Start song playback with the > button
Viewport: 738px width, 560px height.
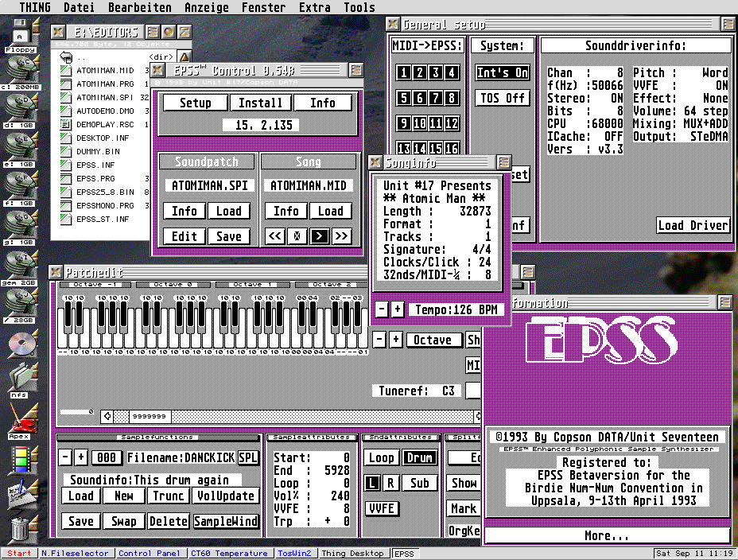coord(319,235)
